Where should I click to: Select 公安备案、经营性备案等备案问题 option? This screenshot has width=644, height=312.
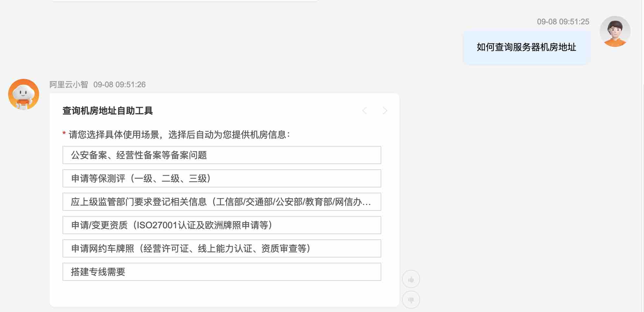pyautogui.click(x=222, y=155)
